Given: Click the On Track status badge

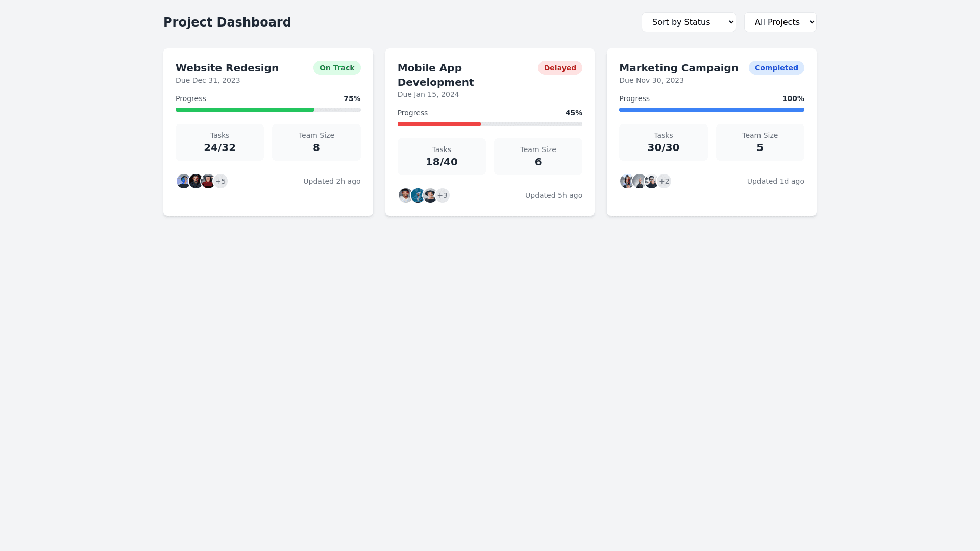Looking at the screenshot, I should (337, 68).
